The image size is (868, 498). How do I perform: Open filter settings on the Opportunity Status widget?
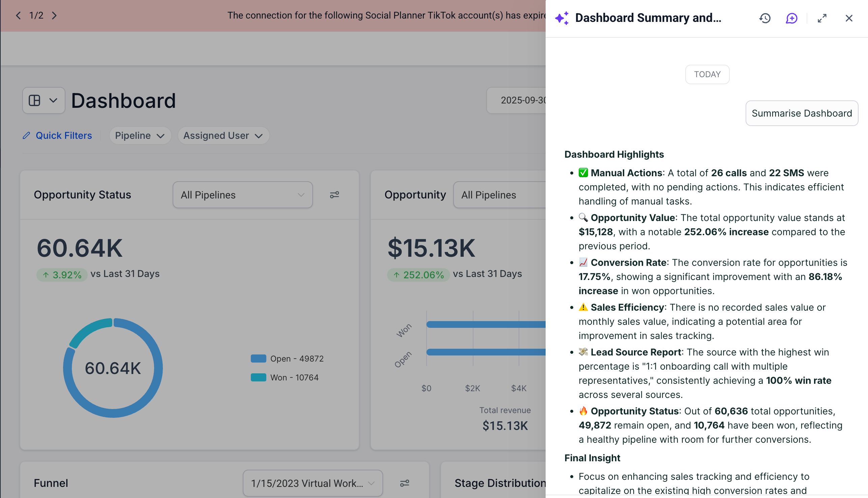[x=335, y=194]
